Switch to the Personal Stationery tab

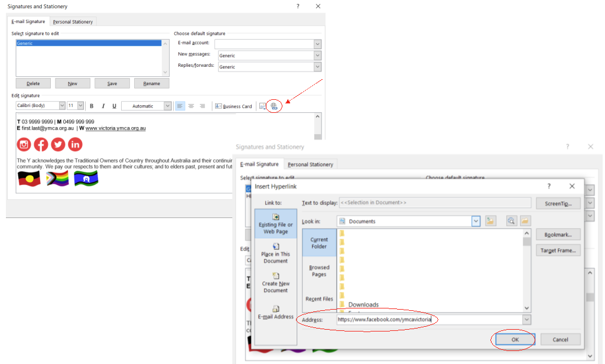72,21
